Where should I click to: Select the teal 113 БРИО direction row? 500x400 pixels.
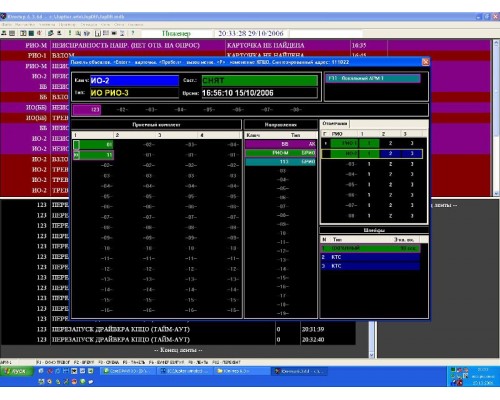click(x=280, y=162)
